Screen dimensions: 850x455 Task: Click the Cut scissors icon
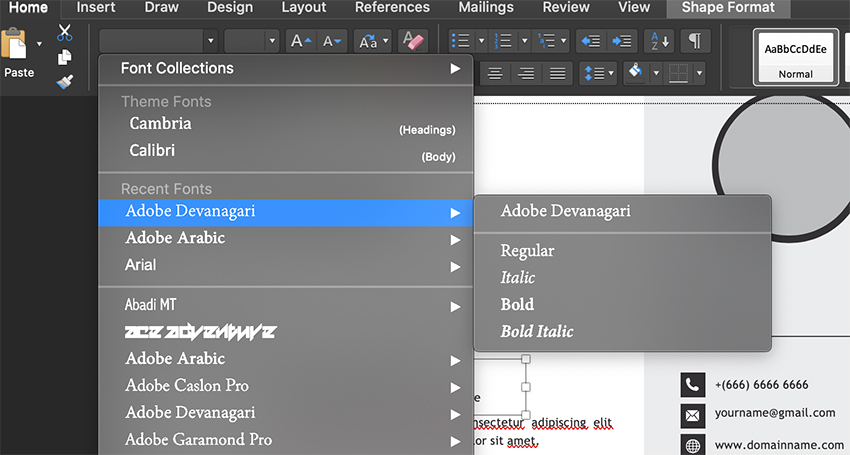point(65,33)
